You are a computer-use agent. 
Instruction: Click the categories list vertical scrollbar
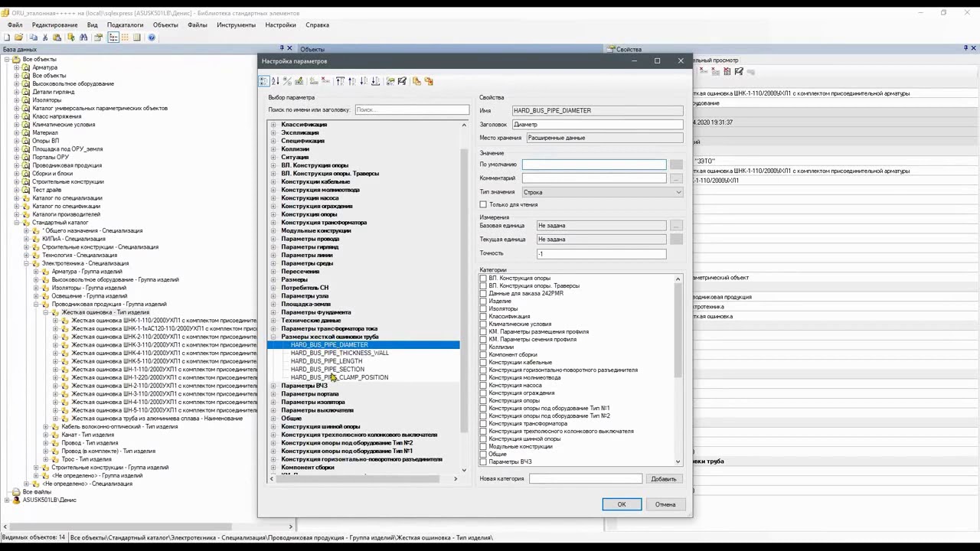point(678,370)
